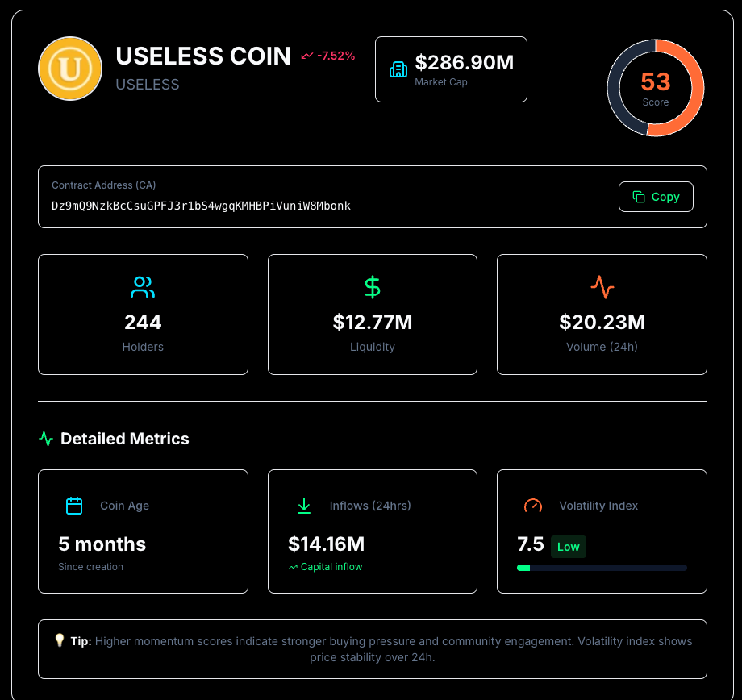The height and width of the screenshot is (700, 742).
Task: Click the score 53 donut chart
Action: coord(655,87)
